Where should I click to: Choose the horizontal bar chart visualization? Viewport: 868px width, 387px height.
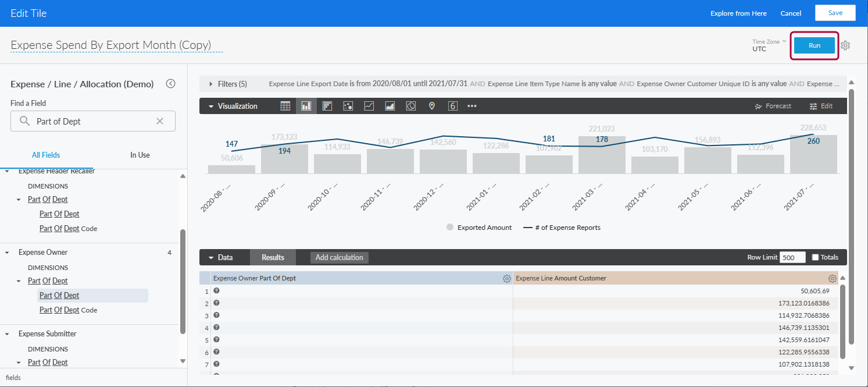(x=327, y=106)
